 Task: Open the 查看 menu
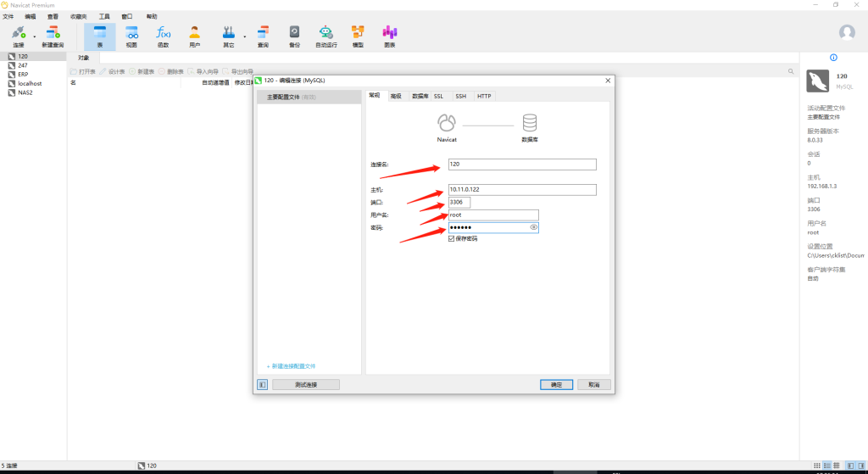pyautogui.click(x=53, y=17)
